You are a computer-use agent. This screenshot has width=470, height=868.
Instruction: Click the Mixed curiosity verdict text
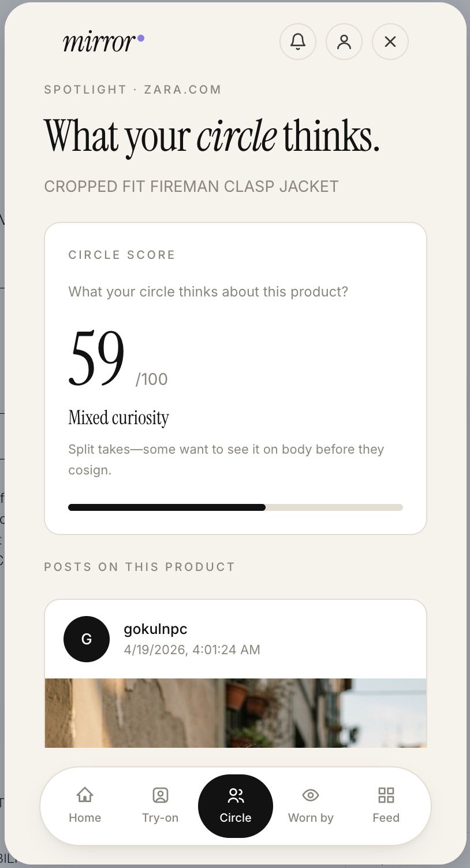(x=118, y=417)
